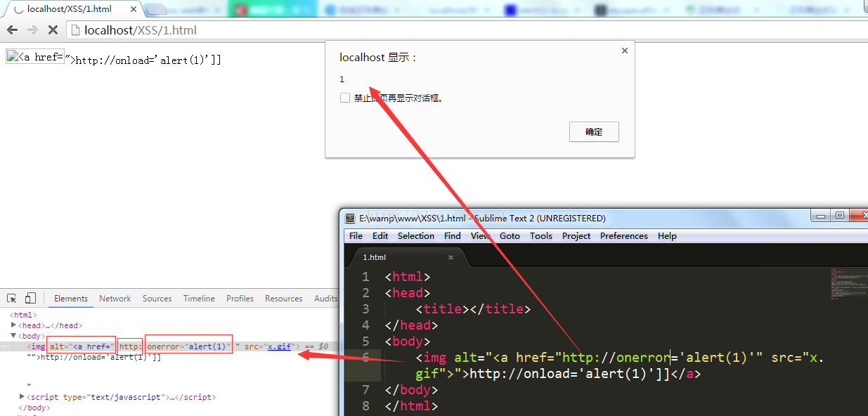Click the alt="<a href=" attribute in Elements
Screen dimensions: 868x416
(82, 346)
